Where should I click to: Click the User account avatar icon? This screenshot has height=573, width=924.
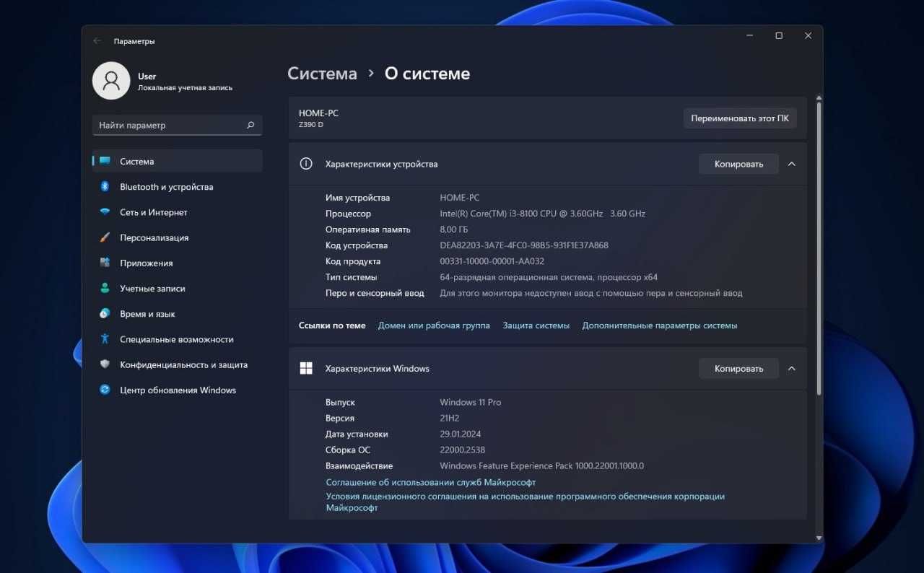(x=111, y=81)
